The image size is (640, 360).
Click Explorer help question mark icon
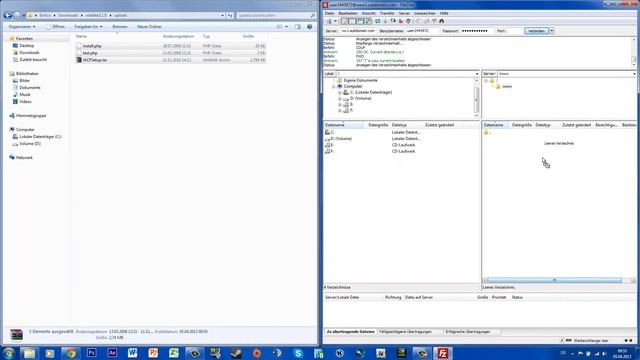pyautogui.click(x=309, y=27)
